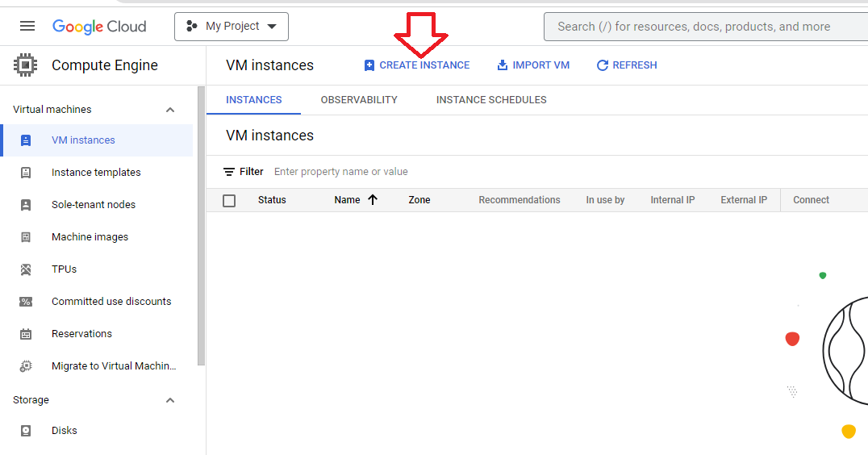
Task: Click the Committed use discounts percent icon
Action: [26, 302]
